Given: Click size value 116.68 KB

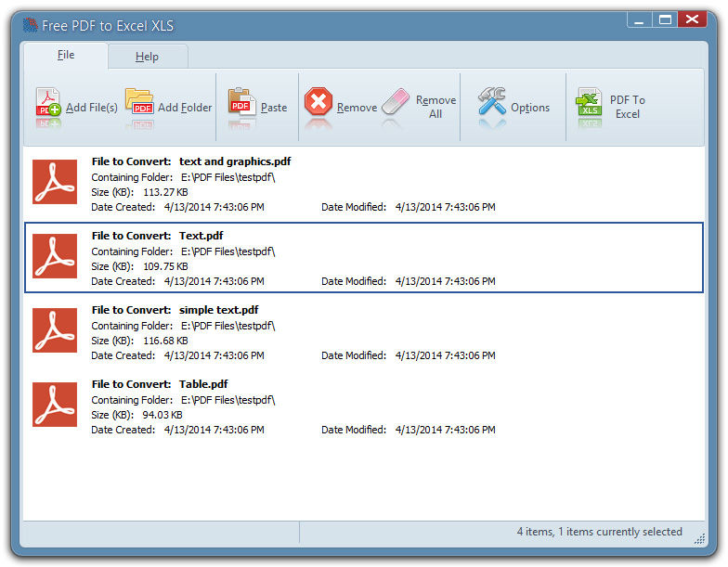Looking at the screenshot, I should point(165,341).
